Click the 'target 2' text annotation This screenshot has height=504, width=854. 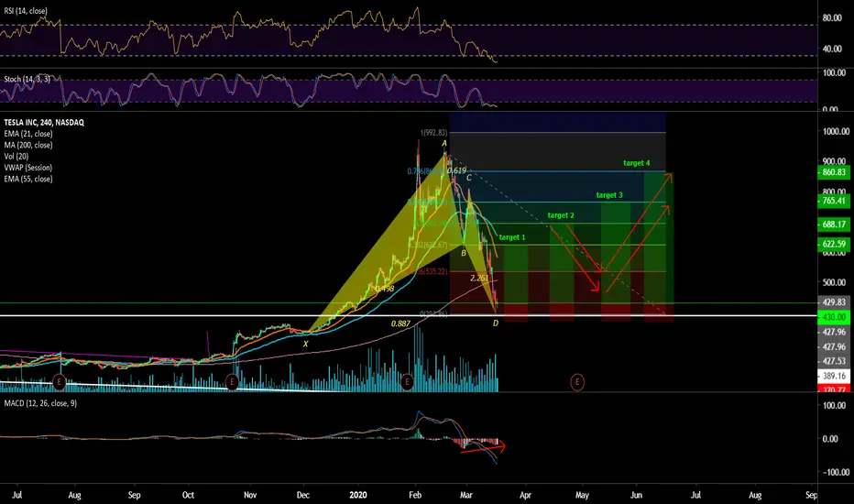pyautogui.click(x=561, y=215)
